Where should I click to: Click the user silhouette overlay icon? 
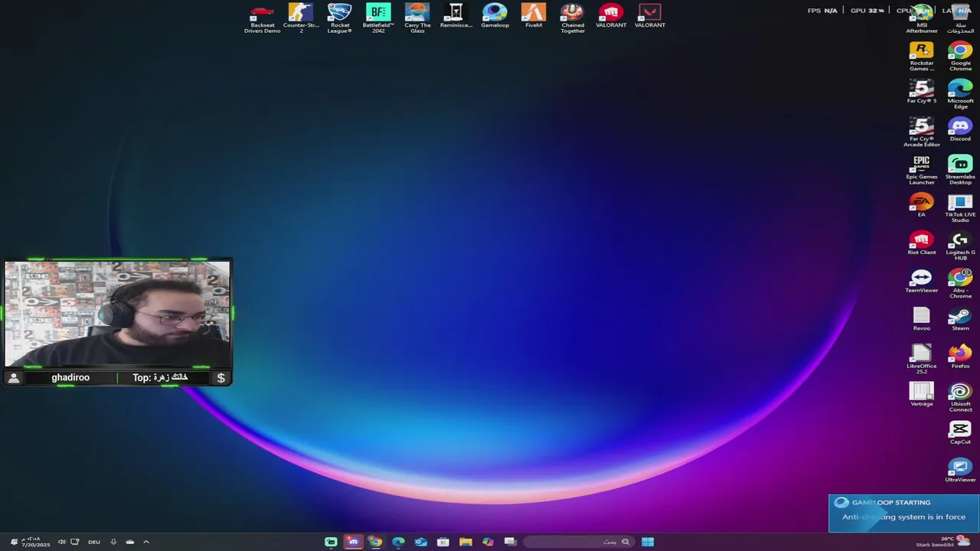(13, 377)
